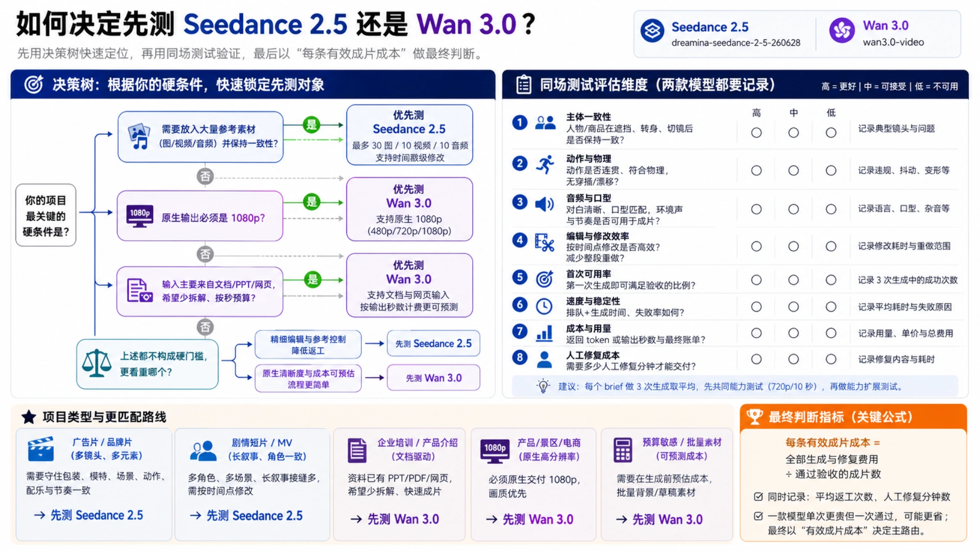Select 低 for 主体一致性
The image size is (980, 551).
(831, 133)
